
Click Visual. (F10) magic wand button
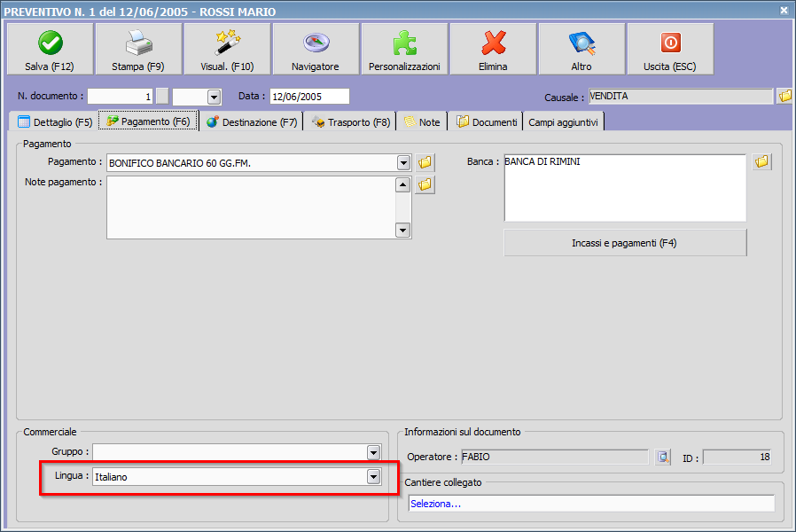click(x=227, y=50)
